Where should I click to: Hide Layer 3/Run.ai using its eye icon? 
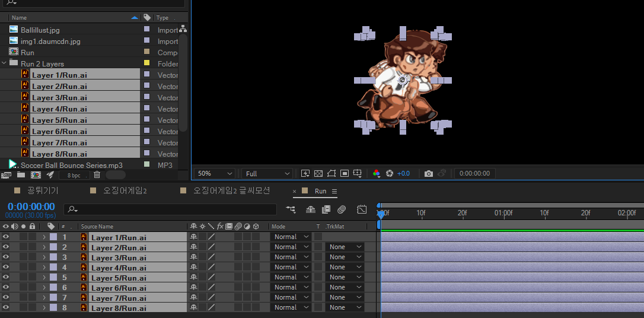click(x=6, y=257)
